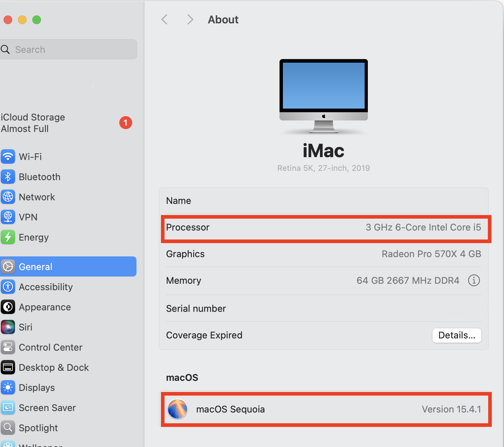Viewport: 504px width, 447px height.
Task: Select the General gear icon
Action: click(8, 266)
